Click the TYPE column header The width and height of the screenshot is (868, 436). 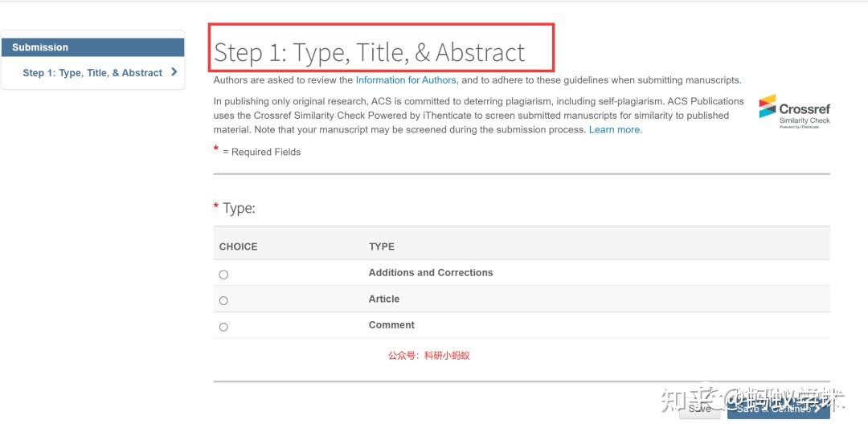tap(382, 247)
